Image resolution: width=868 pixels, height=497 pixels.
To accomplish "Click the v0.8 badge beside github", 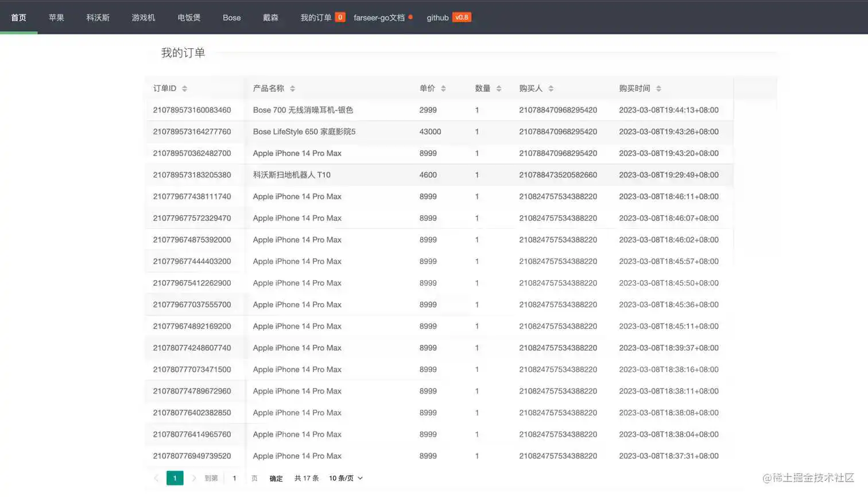I will point(462,17).
